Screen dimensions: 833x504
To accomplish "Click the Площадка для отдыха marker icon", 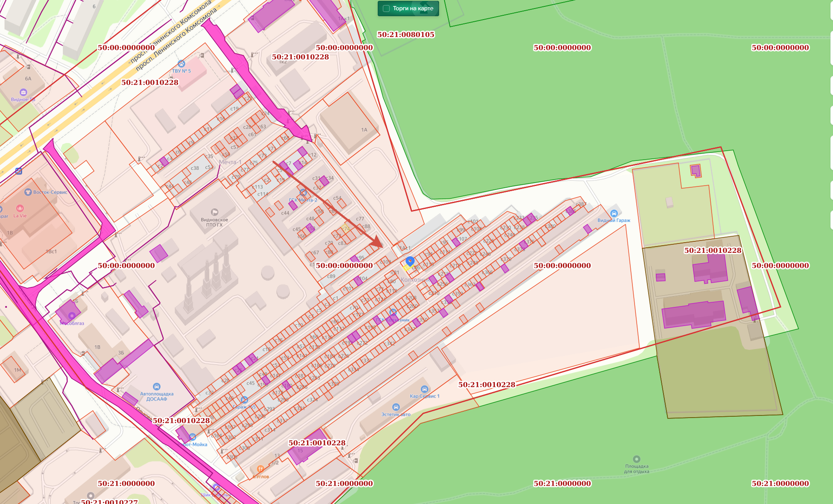I will [x=636, y=459].
